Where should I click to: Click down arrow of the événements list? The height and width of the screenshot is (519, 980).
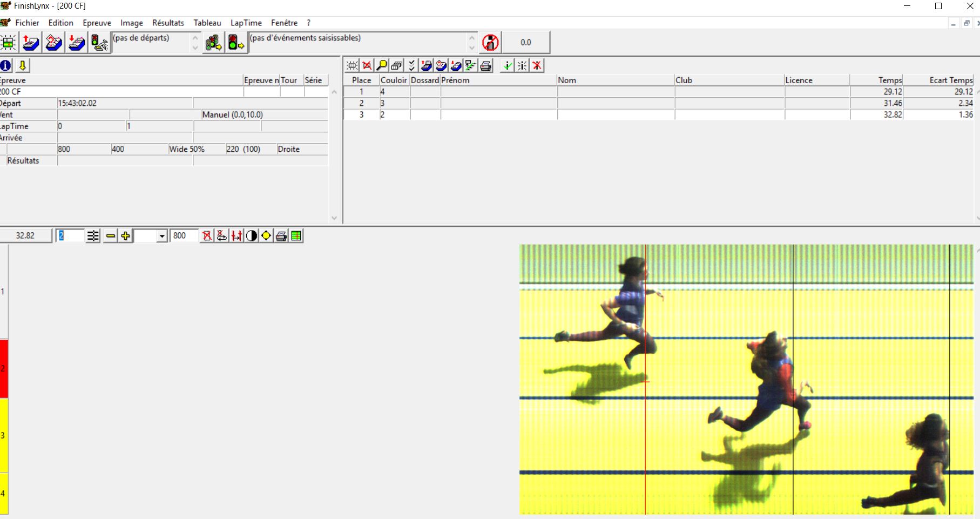pyautogui.click(x=472, y=48)
